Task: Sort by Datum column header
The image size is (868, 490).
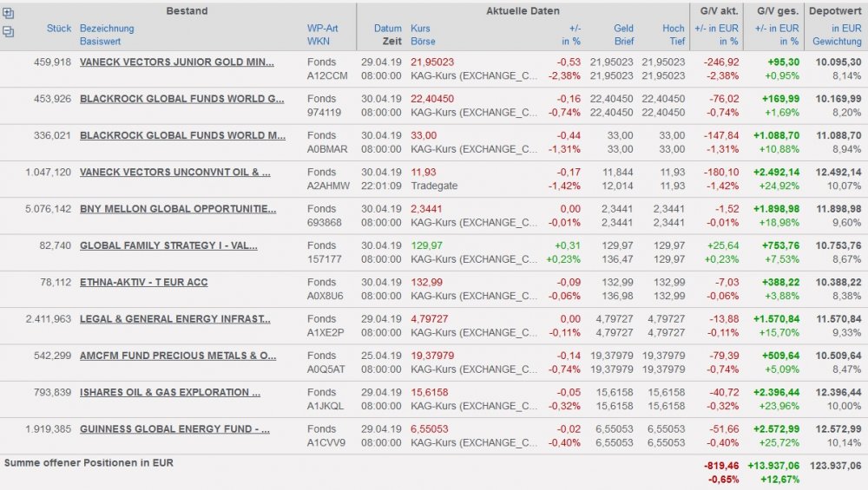Action: pos(388,29)
